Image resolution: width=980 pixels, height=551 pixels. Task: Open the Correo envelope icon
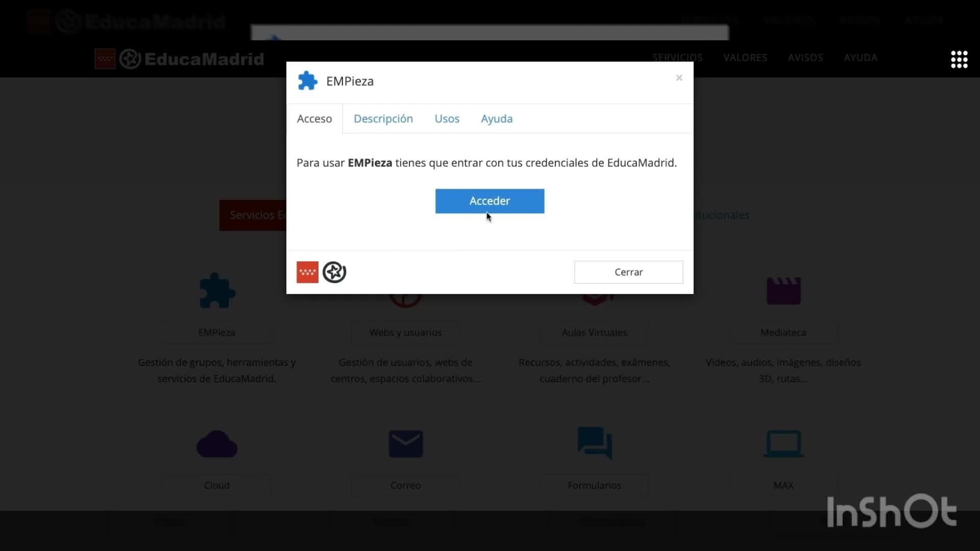pyautogui.click(x=405, y=444)
